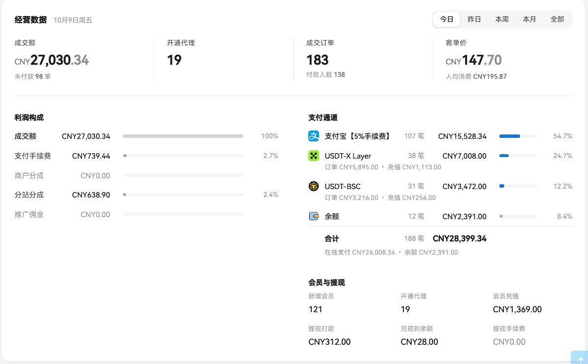The width and height of the screenshot is (588, 364).
Task: Click the 107 笔 transaction count
Action: click(x=414, y=136)
